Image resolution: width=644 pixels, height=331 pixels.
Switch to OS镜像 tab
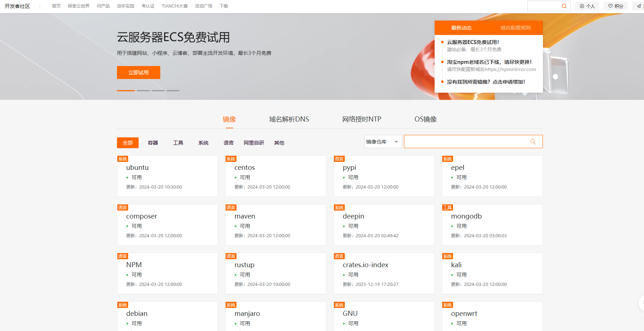(x=426, y=119)
